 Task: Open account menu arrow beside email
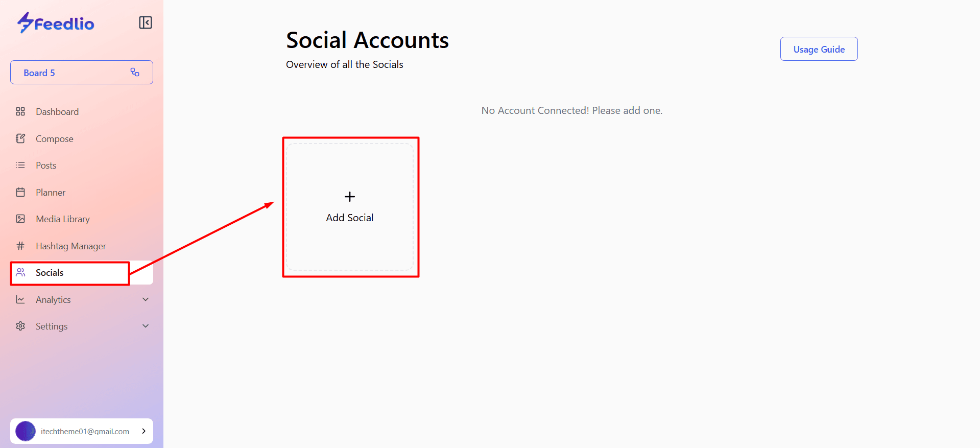point(144,431)
